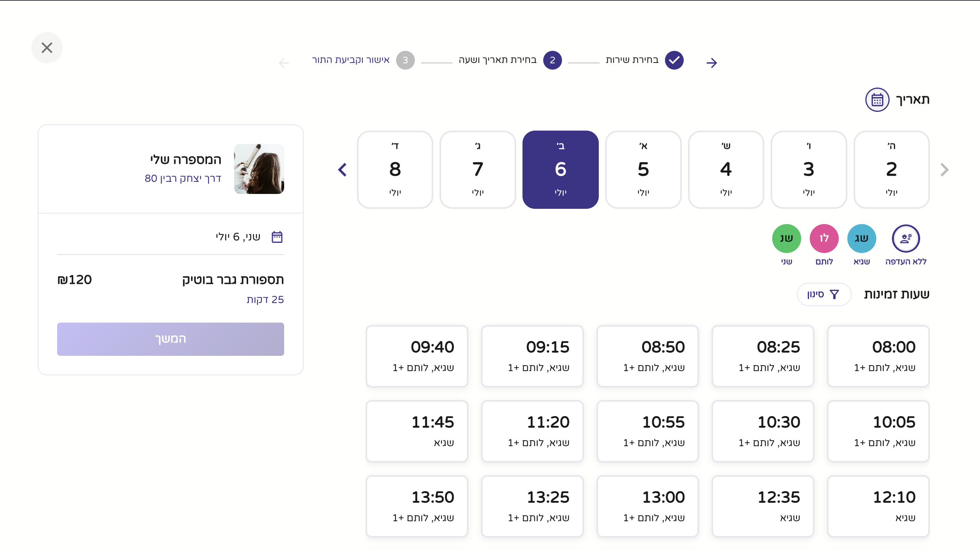
Task: Open the salon thumbnail photo
Action: coord(259,169)
